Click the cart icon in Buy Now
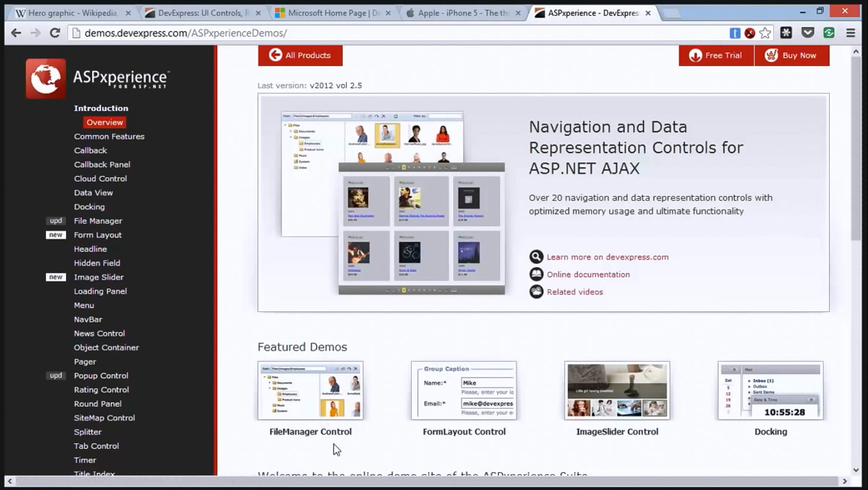 771,55
